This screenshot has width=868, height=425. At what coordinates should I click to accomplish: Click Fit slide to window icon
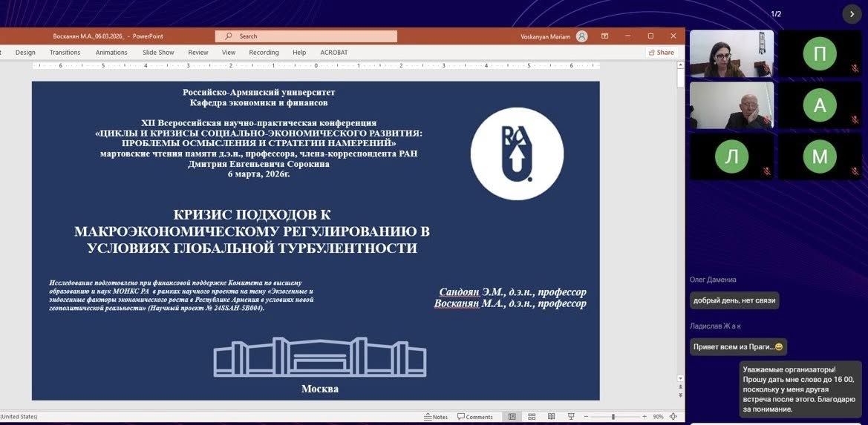pos(674,417)
